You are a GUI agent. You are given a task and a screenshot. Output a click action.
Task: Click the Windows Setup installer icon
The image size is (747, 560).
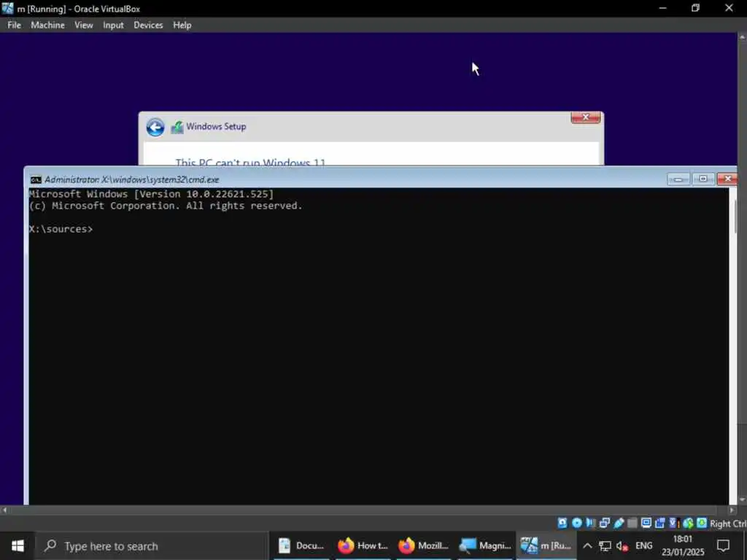[x=177, y=127]
